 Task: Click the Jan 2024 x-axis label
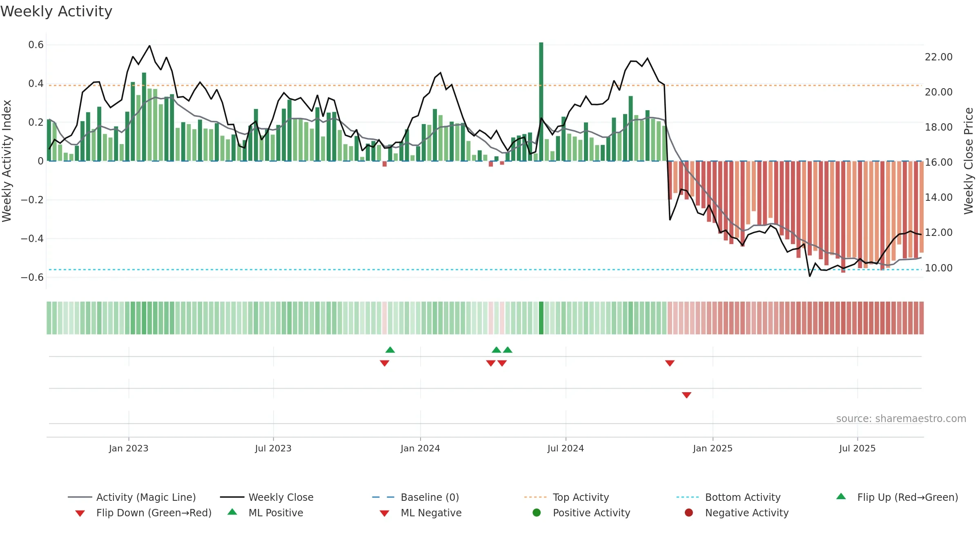click(x=420, y=448)
